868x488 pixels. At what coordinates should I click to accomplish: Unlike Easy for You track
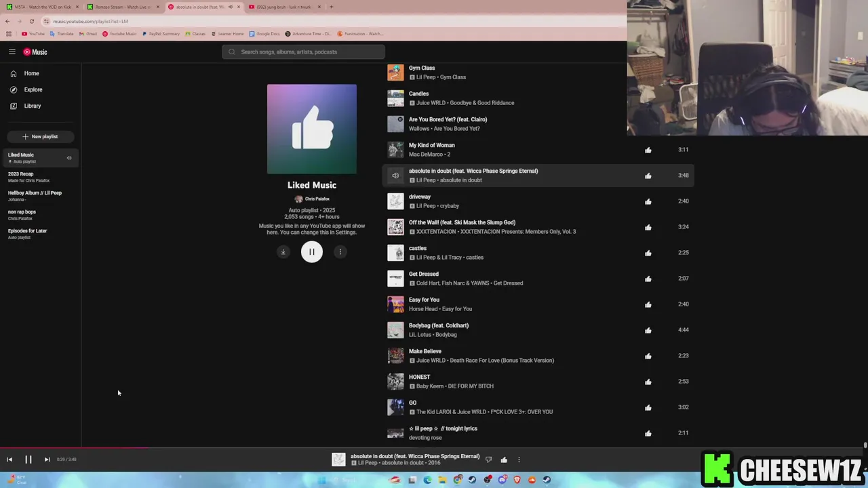[x=648, y=304]
